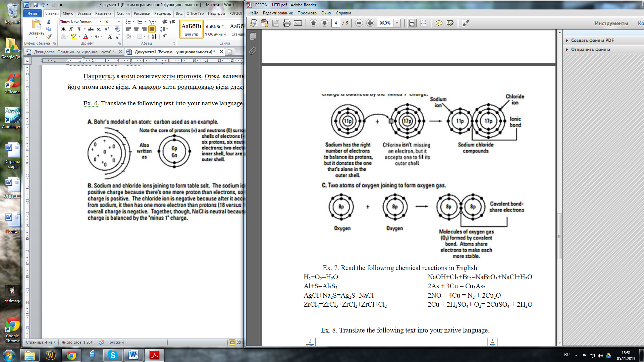The width and height of the screenshot is (644, 362).
Task: Click the add sticky note comment icon
Action: point(439,23)
